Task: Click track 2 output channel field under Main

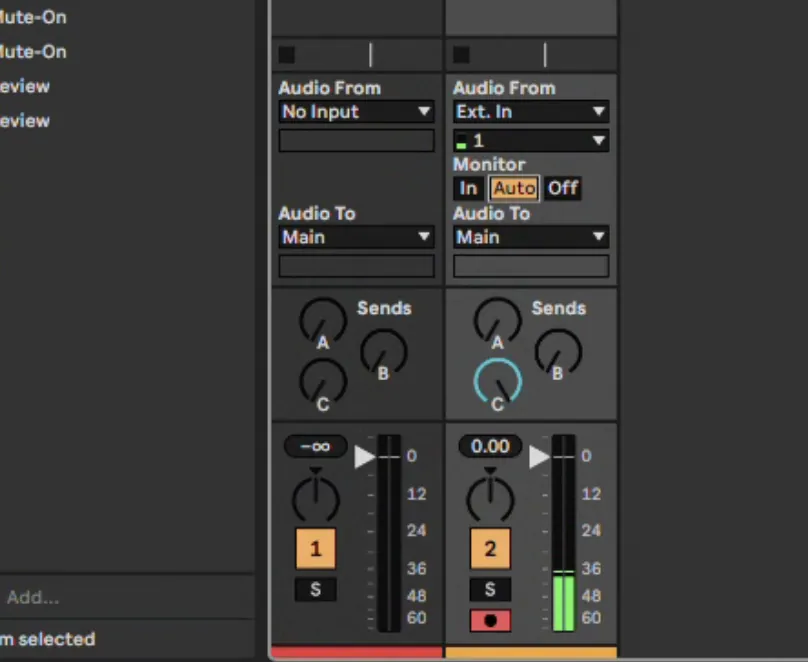Action: tap(531, 266)
